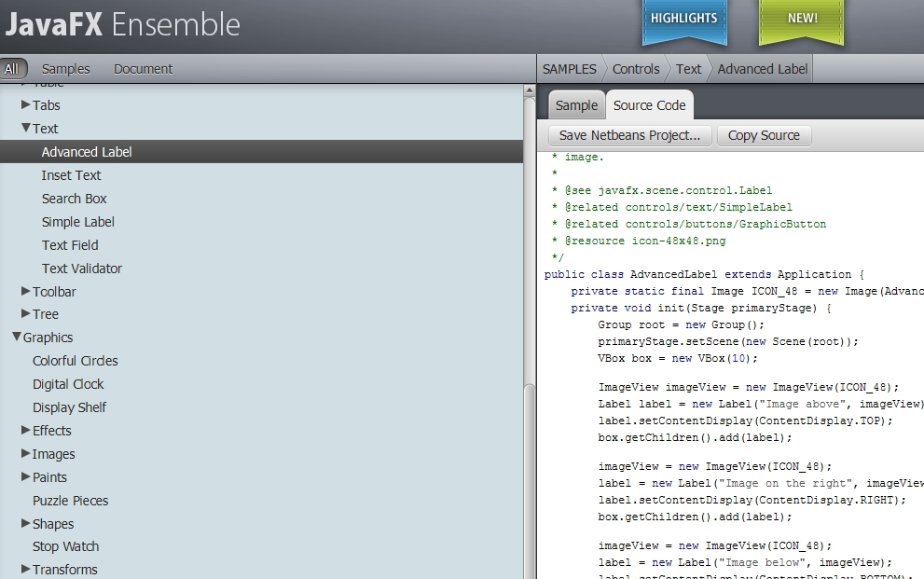Switch to the Samples filter

(65, 69)
